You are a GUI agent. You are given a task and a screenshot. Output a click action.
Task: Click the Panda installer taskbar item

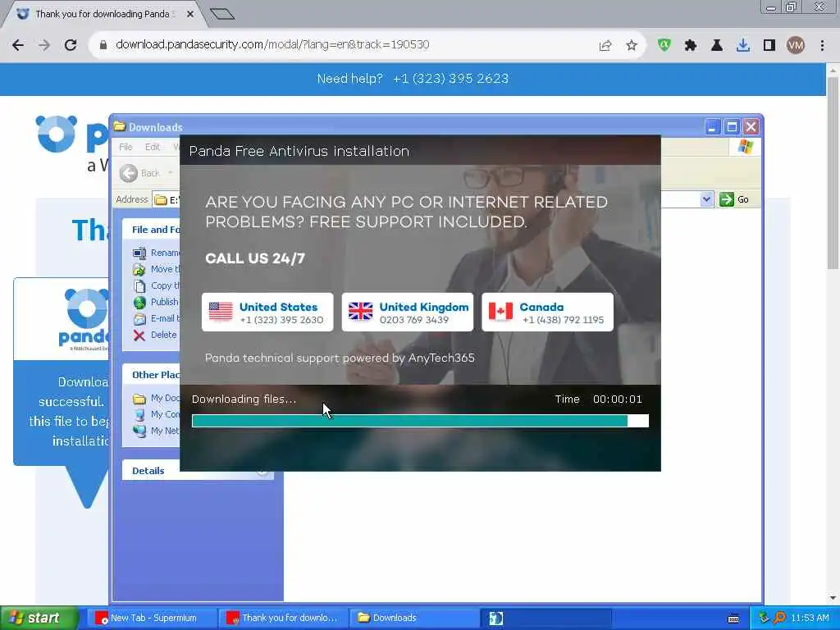click(x=546, y=619)
